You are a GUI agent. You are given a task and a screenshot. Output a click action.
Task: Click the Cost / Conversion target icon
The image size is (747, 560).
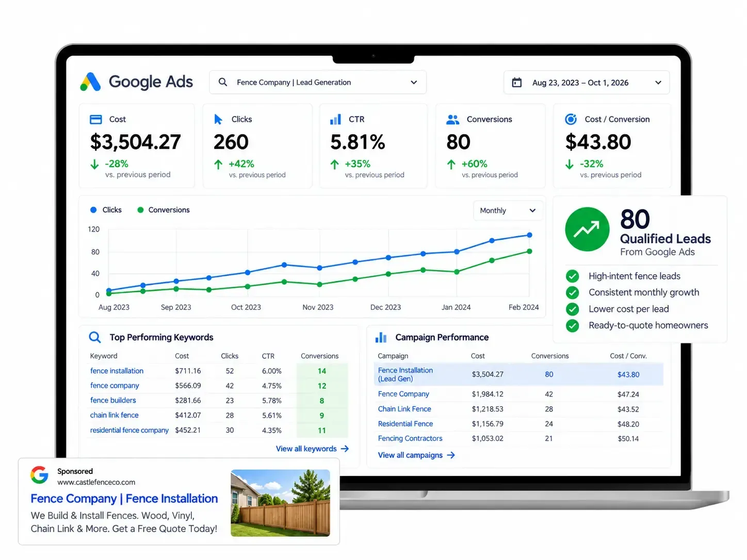pyautogui.click(x=571, y=119)
